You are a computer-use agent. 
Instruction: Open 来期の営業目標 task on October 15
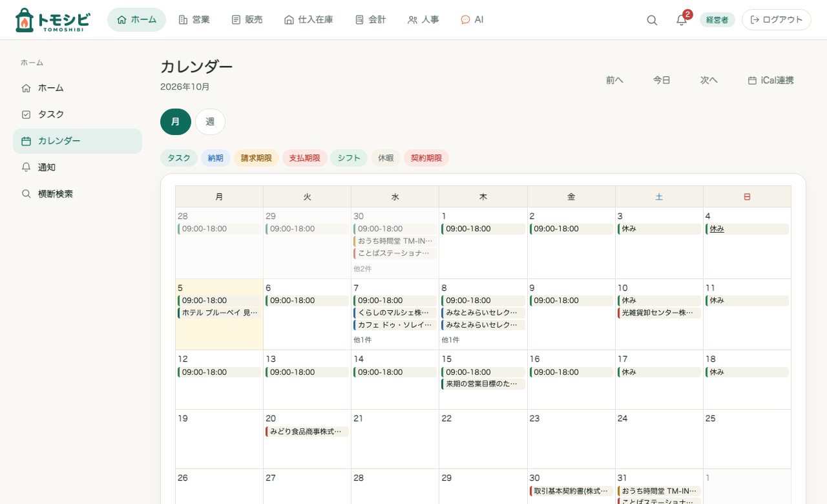(483, 384)
